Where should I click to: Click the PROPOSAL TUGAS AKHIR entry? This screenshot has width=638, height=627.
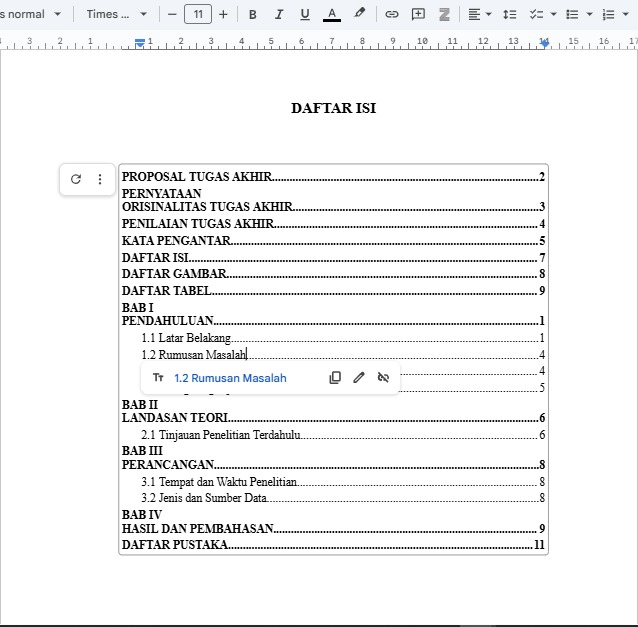pos(333,177)
